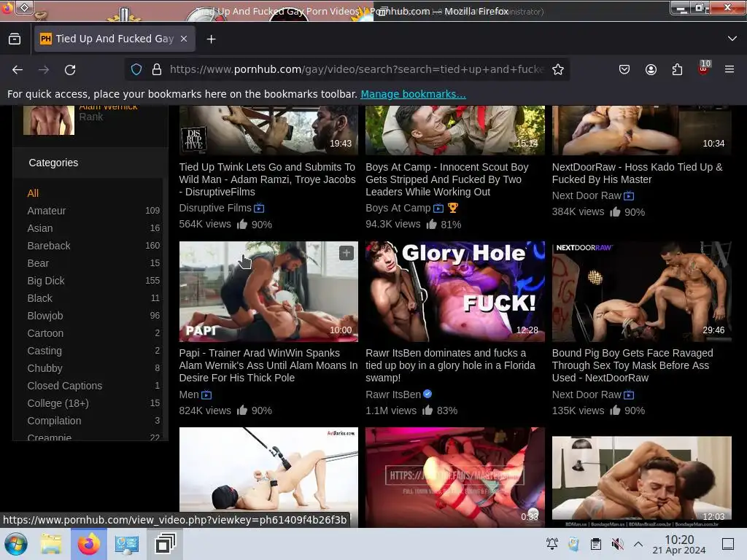Image resolution: width=747 pixels, height=560 pixels.
Task: Click the thumbs-up icon beside 1.1M views
Action: click(x=427, y=410)
